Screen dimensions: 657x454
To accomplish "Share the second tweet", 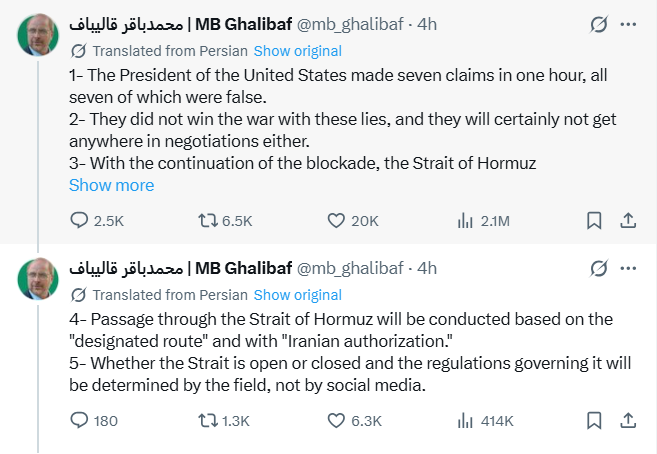I will [x=628, y=421].
